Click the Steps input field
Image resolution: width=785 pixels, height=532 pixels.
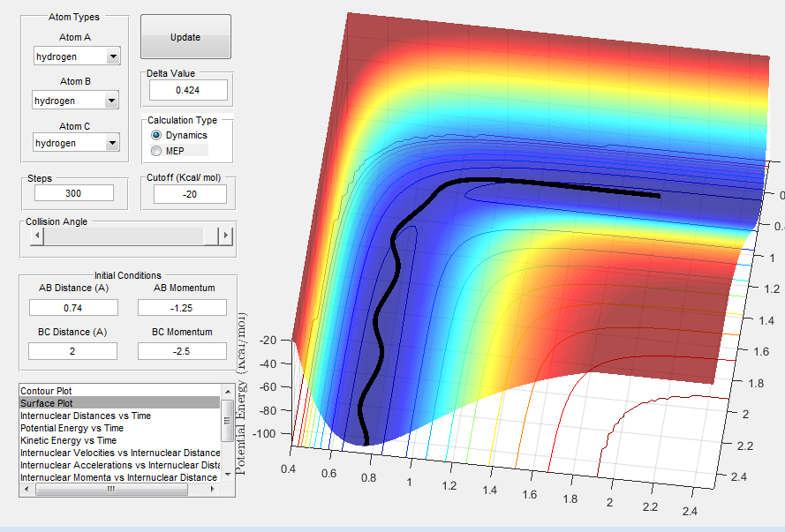[x=74, y=193]
